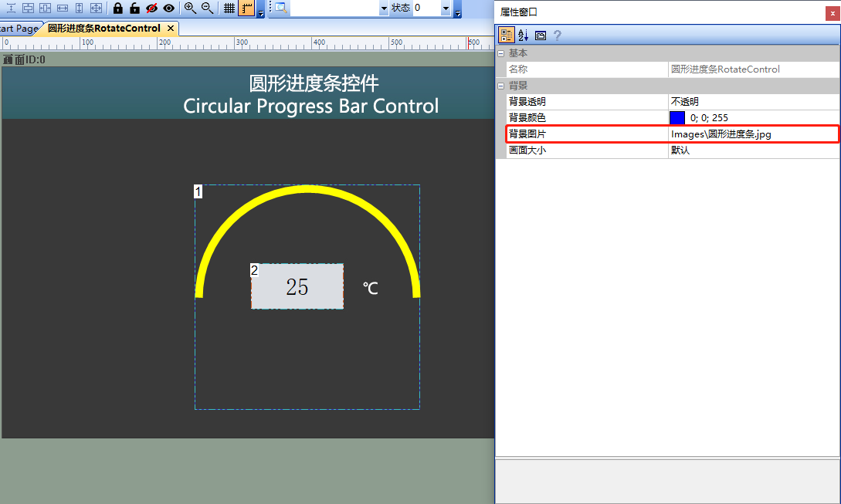Image resolution: width=841 pixels, height=504 pixels.
Task: Click the make same width icon
Action: point(63,8)
